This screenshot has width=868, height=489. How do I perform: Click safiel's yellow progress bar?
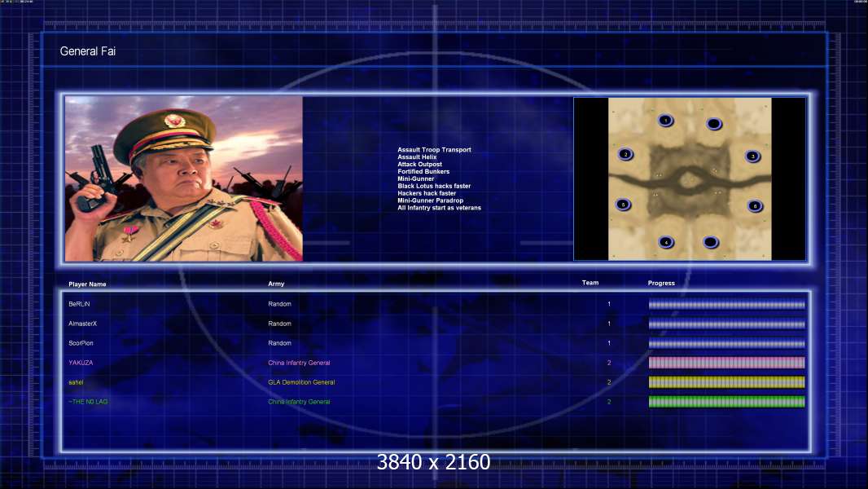[x=726, y=382]
